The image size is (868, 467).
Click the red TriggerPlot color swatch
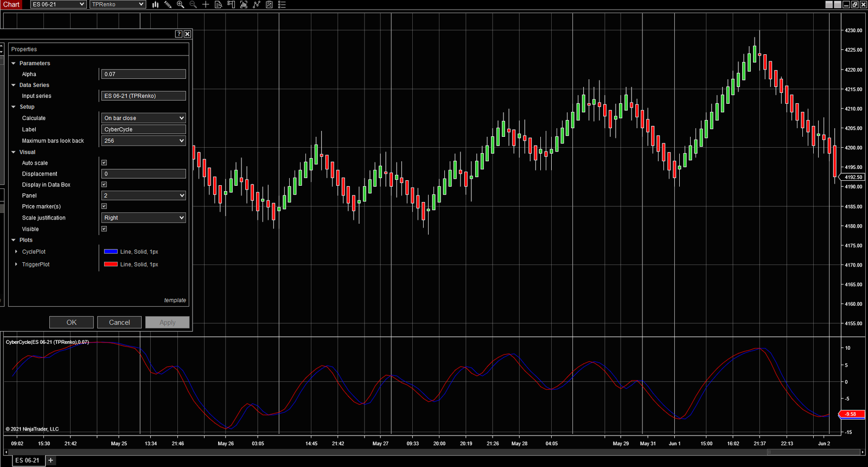[111, 264]
